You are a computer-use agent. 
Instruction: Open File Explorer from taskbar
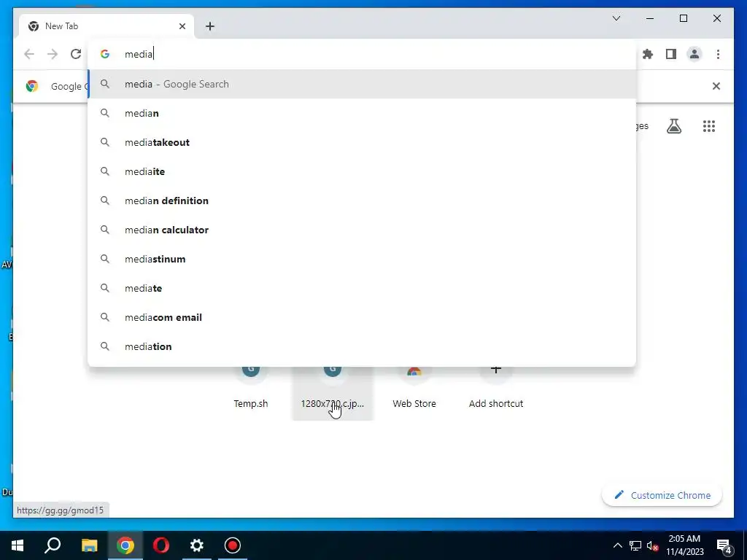(89, 545)
